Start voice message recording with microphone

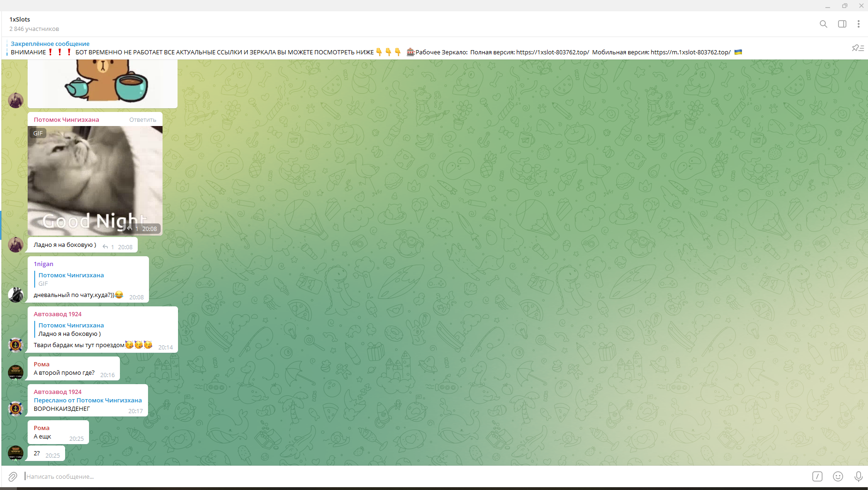click(x=858, y=476)
